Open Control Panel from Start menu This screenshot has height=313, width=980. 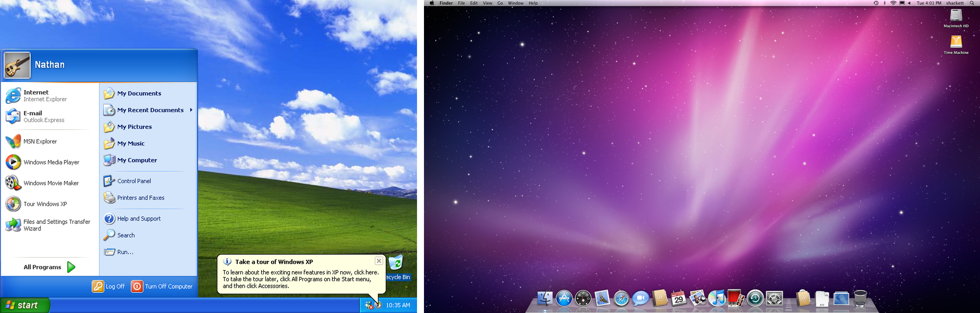click(x=148, y=181)
